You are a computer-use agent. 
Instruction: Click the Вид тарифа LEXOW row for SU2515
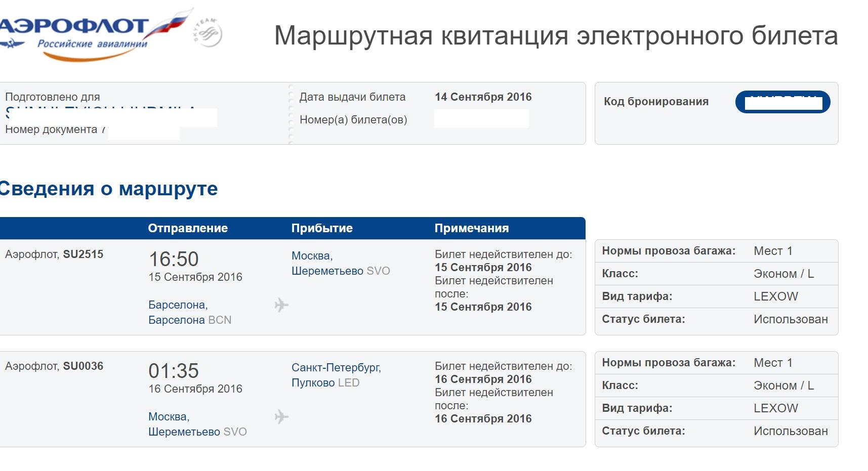[716, 296]
